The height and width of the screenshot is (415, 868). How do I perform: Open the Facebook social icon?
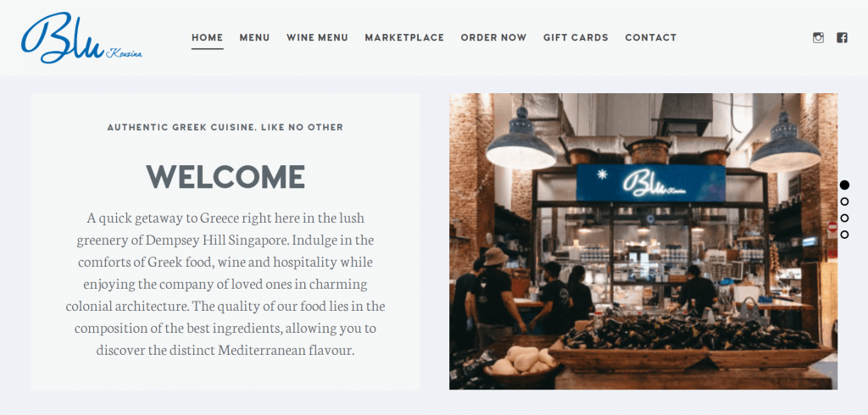click(x=842, y=37)
